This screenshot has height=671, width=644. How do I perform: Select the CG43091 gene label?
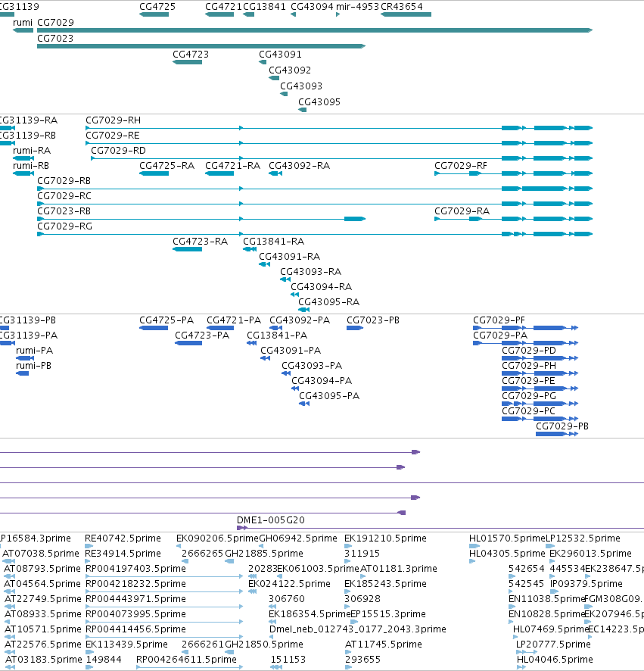click(280, 55)
